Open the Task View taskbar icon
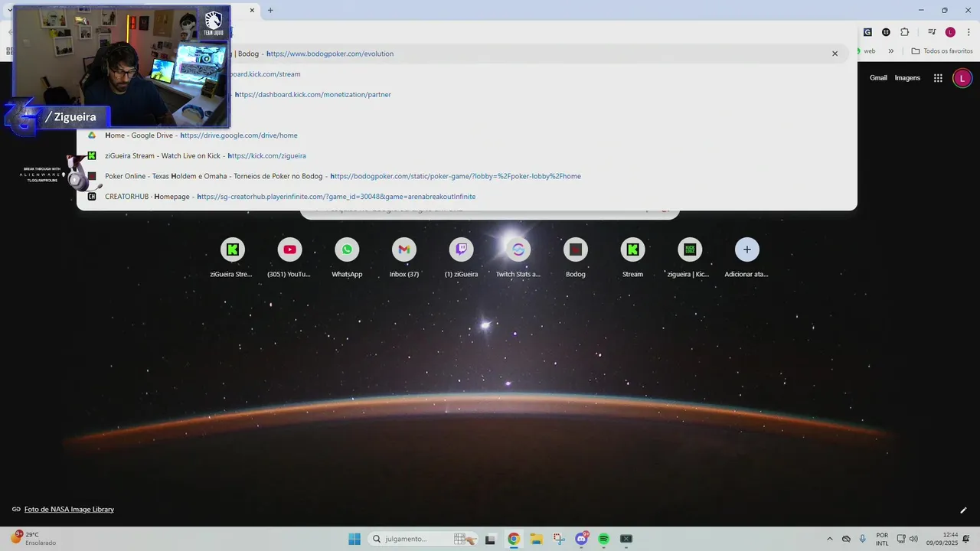980x551 pixels. pyautogui.click(x=491, y=539)
